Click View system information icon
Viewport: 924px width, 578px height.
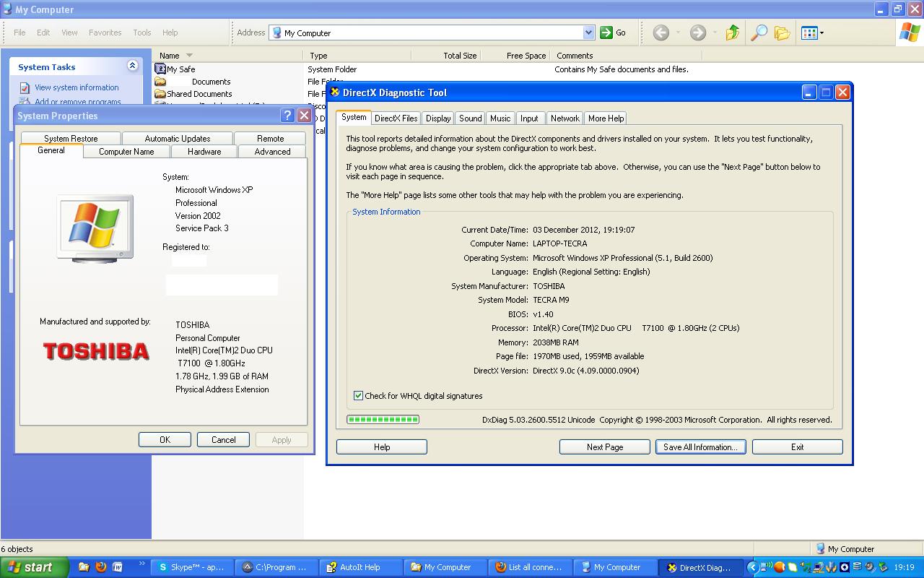click(25, 87)
